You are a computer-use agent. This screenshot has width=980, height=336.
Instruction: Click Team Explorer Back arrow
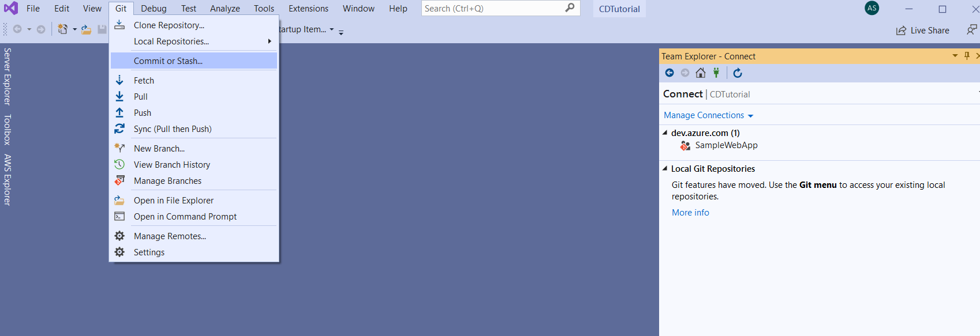[669, 73]
